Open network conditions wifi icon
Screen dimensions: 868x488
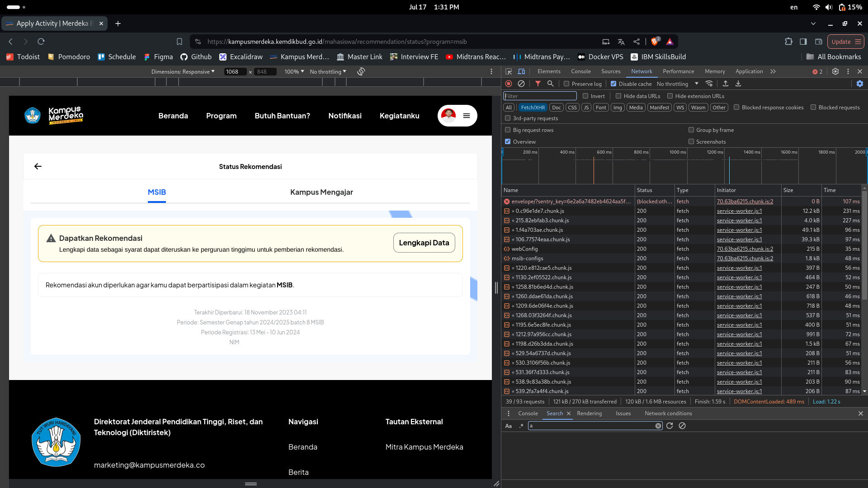[x=709, y=84]
